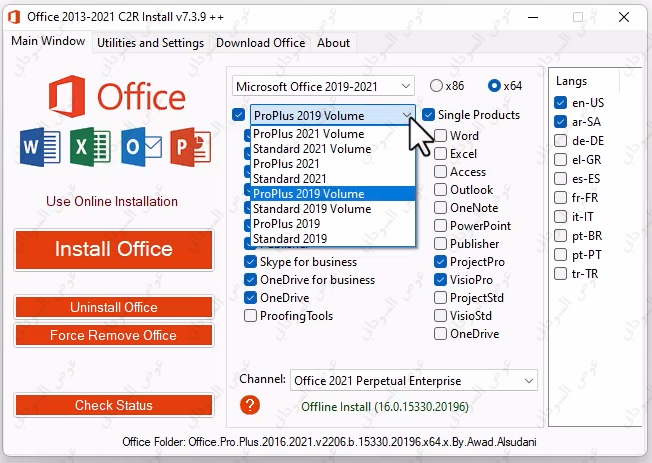652x463 pixels.
Task: Pick highlighted ProPlus 2019 Volume list entry
Action: (x=333, y=194)
